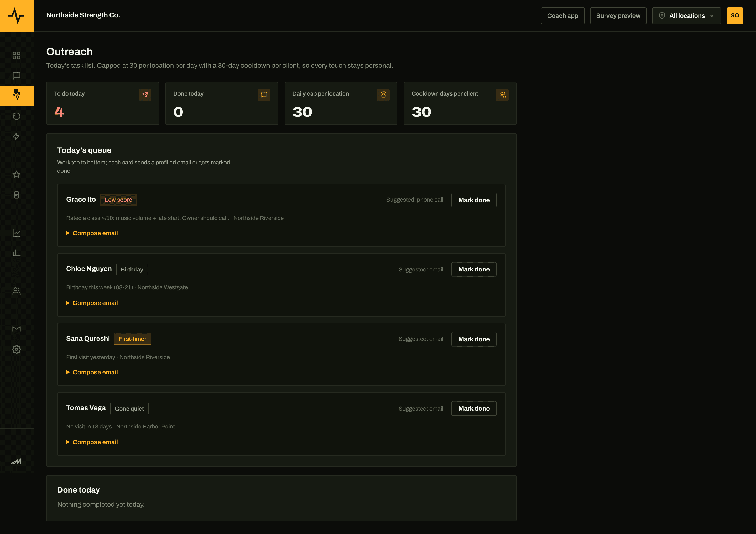The image size is (756, 534).
Task: Click the users icon on Cooldown card
Action: pyautogui.click(x=502, y=95)
